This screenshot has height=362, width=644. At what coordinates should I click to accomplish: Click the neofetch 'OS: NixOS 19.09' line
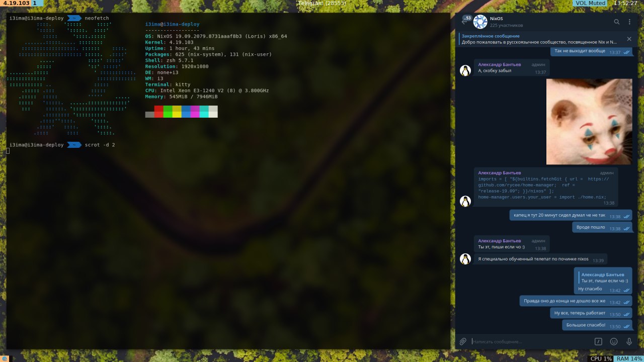pyautogui.click(x=216, y=36)
